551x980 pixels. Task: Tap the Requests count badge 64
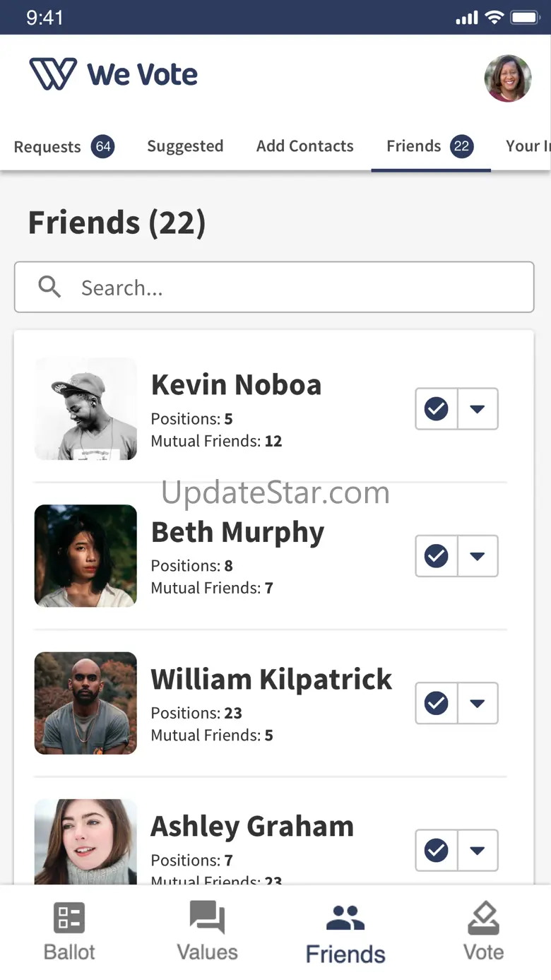[x=103, y=146]
